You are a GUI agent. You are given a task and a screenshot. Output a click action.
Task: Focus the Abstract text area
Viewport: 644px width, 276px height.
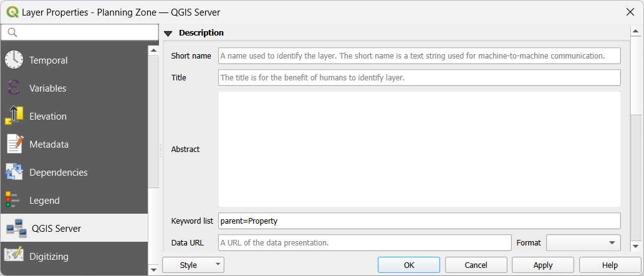tap(419, 149)
